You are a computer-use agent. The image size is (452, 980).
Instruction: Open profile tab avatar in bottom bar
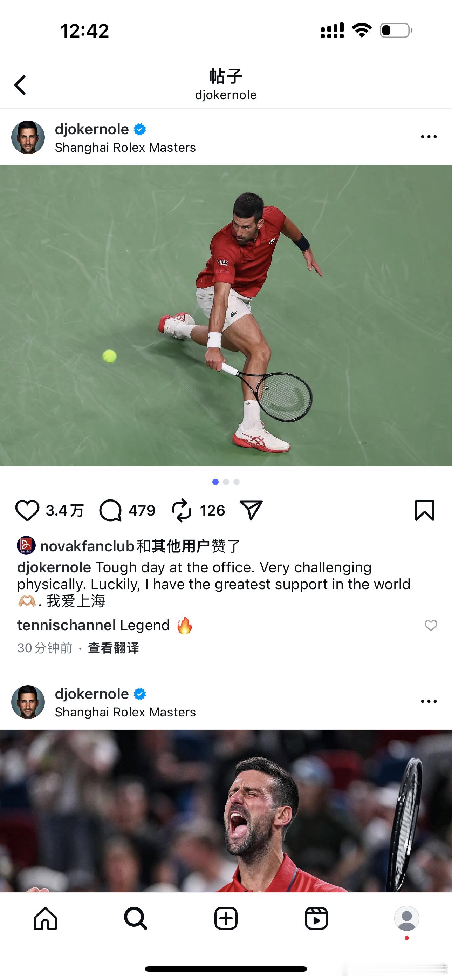click(x=407, y=918)
